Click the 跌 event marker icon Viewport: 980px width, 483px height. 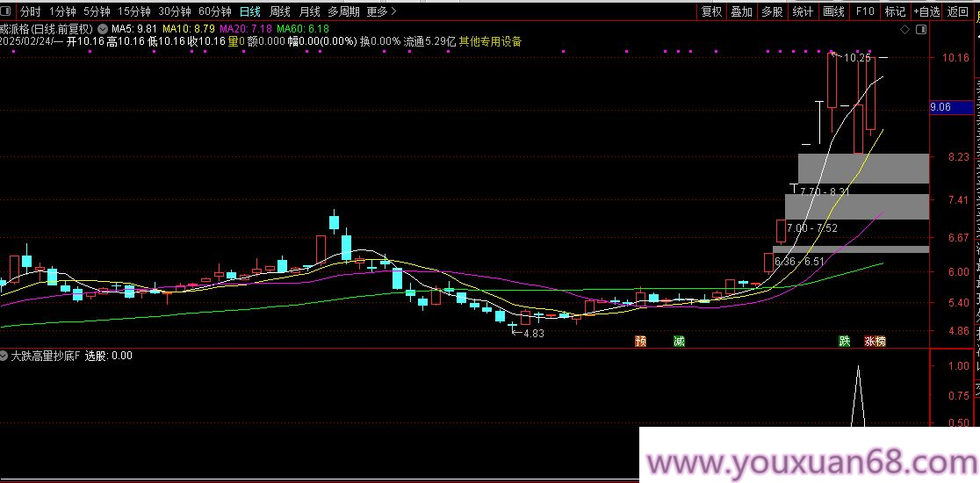pos(845,341)
